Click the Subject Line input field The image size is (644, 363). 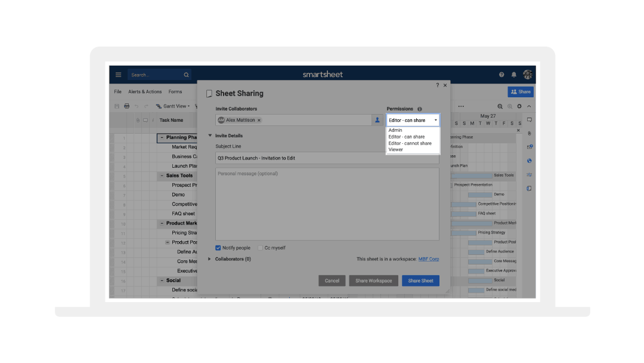click(x=327, y=158)
